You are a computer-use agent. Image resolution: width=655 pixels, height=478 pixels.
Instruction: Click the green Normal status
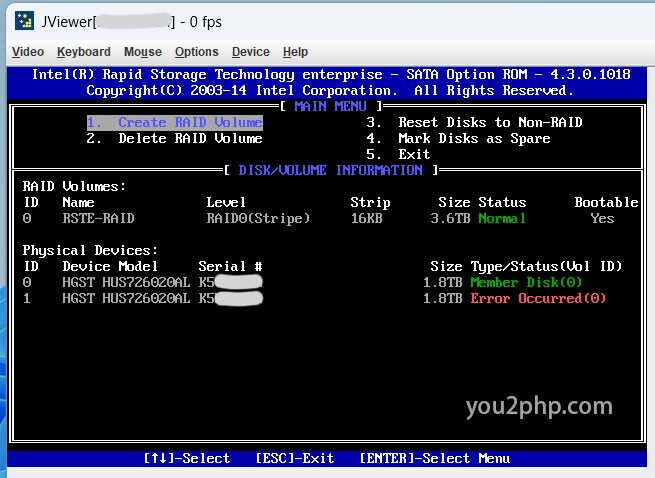tap(502, 218)
